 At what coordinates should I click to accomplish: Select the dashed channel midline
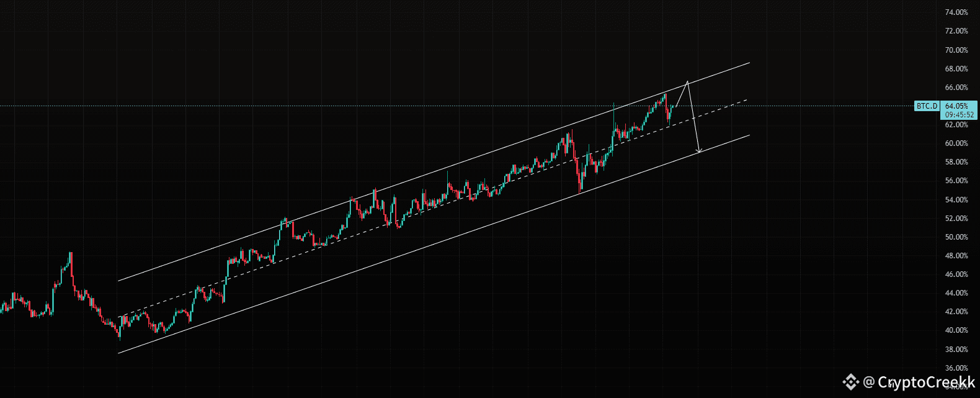[434, 208]
